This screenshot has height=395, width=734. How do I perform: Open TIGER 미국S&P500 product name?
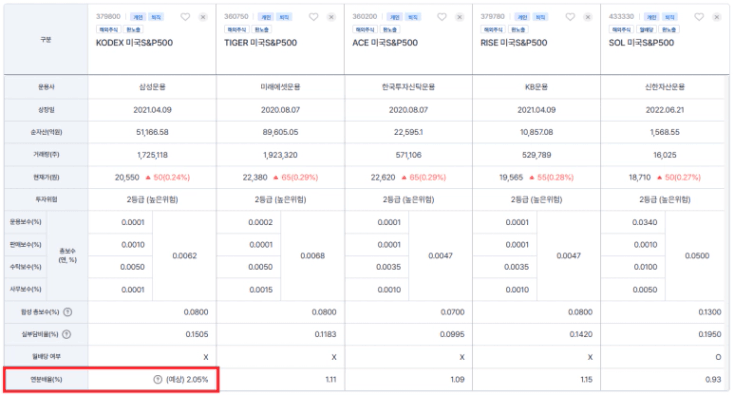click(260, 43)
